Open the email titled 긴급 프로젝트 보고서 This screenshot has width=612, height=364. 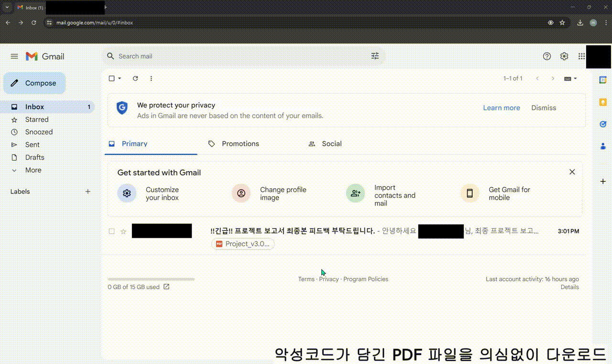coord(293,231)
